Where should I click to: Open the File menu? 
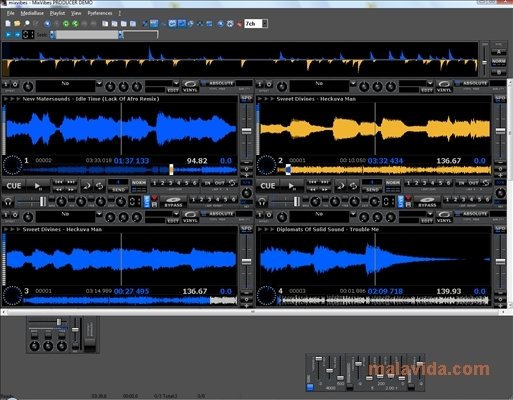point(10,13)
